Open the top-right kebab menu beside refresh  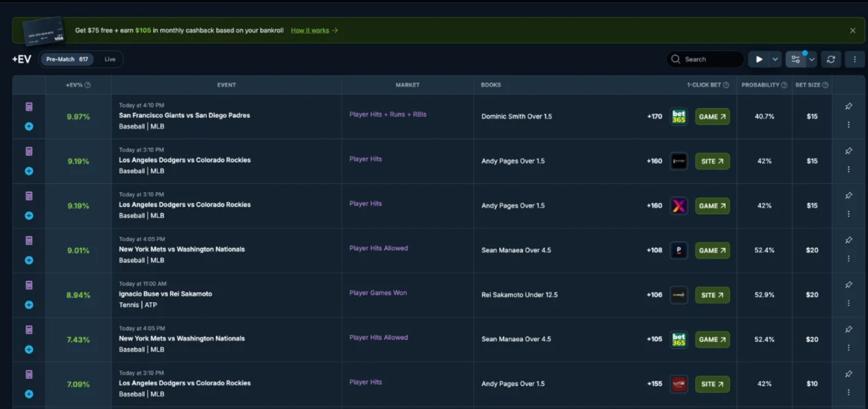pos(855,59)
